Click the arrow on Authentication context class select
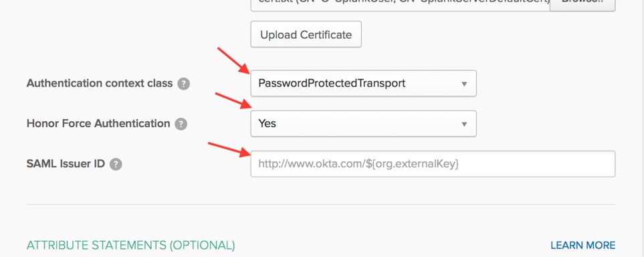This screenshot has height=257, width=644. coord(464,84)
